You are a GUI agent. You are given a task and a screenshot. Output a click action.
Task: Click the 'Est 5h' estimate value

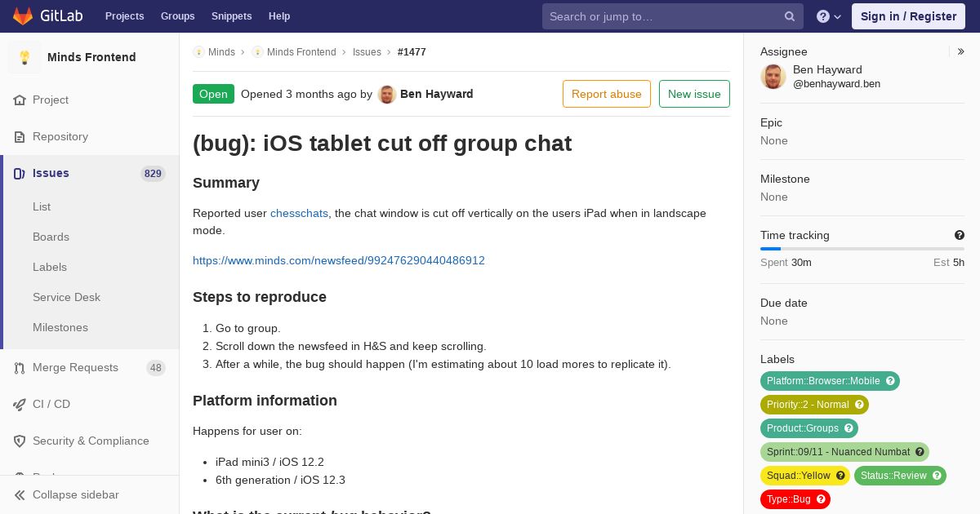pos(949,263)
